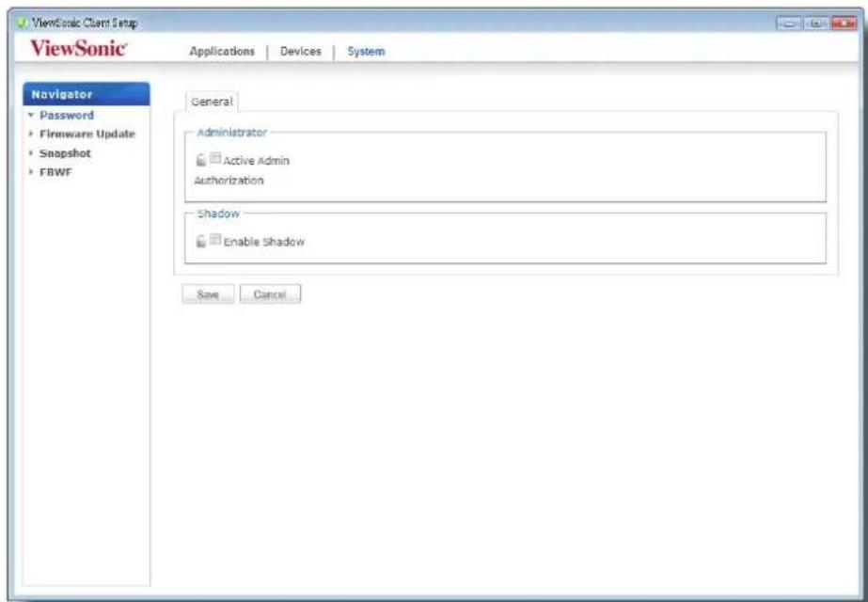Screen dimensions: 868x602
Task: Open the Devices menu tab
Action: pos(301,51)
